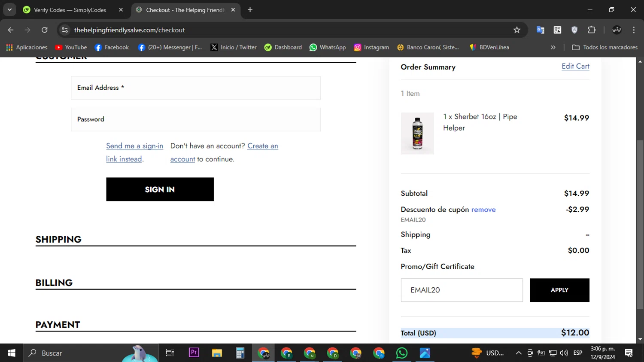This screenshot has width=644, height=362.
Task: Click the Edit Cart link
Action: click(575, 66)
